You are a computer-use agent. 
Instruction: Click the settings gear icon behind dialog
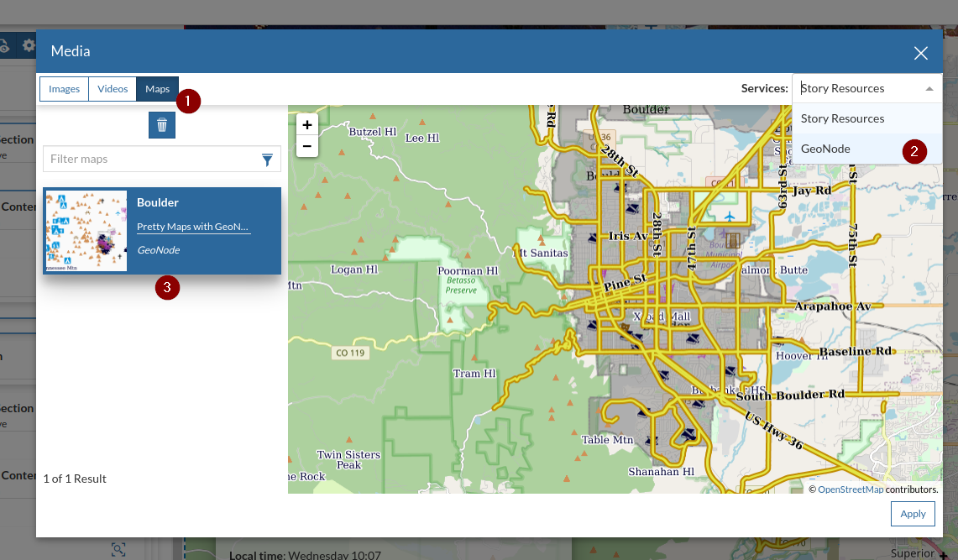click(28, 45)
